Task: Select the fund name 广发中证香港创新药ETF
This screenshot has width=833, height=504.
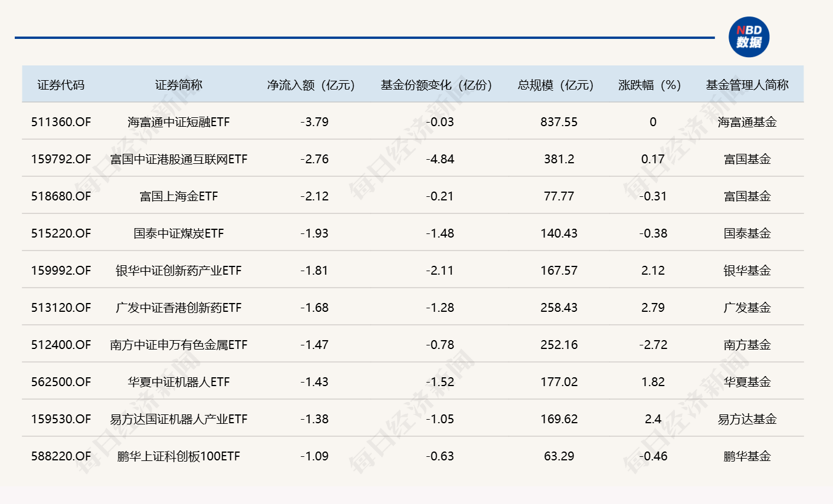Action: 179,308
